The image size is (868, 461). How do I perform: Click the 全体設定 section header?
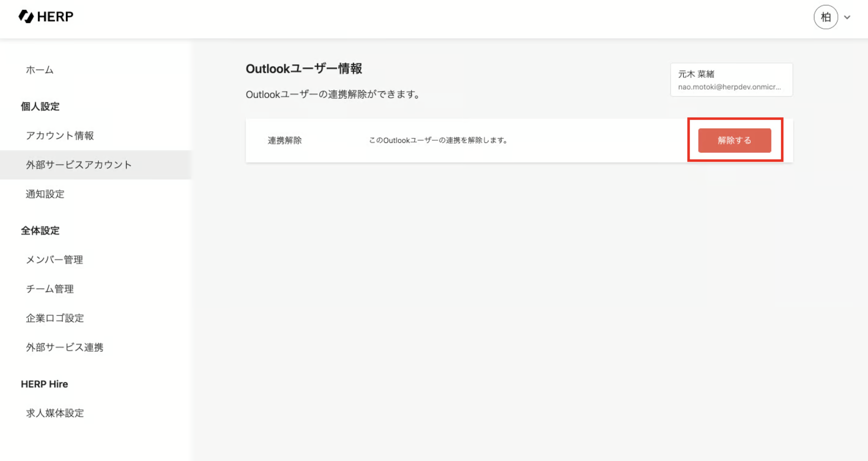pyautogui.click(x=40, y=231)
